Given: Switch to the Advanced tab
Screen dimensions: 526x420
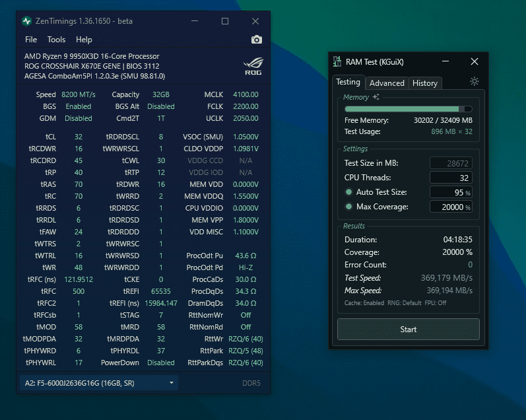Looking at the screenshot, I should tap(387, 83).
